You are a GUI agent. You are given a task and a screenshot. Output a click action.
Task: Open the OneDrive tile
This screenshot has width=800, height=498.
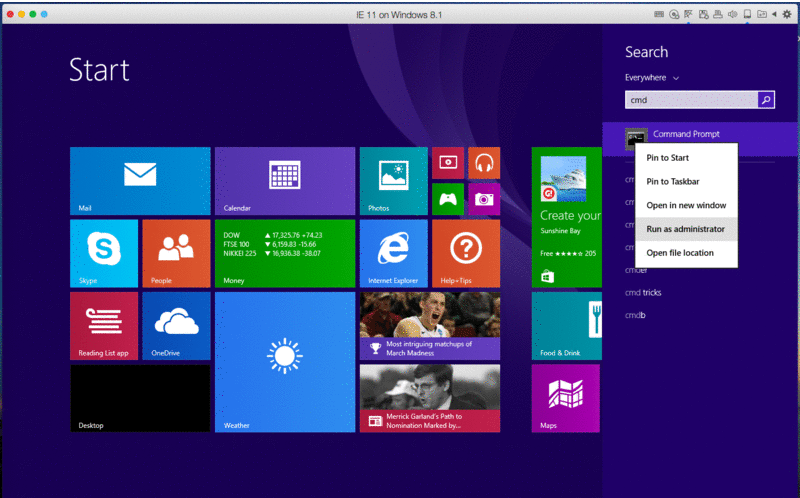[177, 326]
